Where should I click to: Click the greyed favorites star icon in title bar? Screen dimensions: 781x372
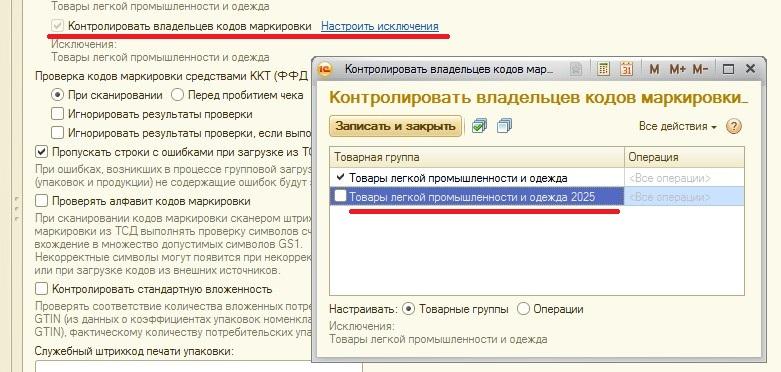click(576, 69)
